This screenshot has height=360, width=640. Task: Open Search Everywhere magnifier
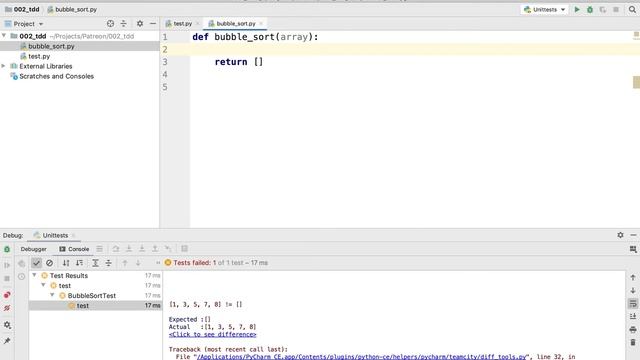632,9
